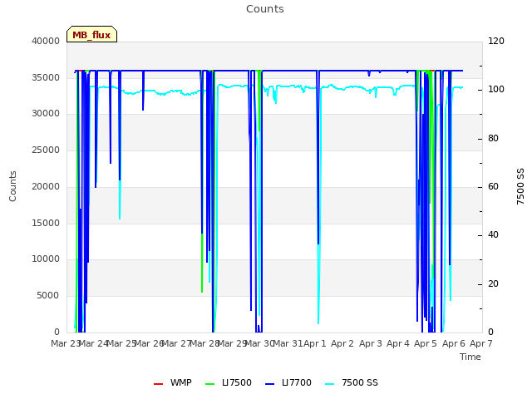The image size is (532, 399).
Task: Click the 25000 tick on left axis
Action: (46, 150)
